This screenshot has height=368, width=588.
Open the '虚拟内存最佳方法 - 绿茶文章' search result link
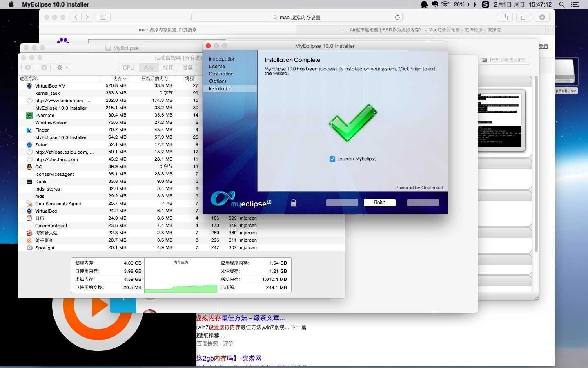[x=241, y=318]
